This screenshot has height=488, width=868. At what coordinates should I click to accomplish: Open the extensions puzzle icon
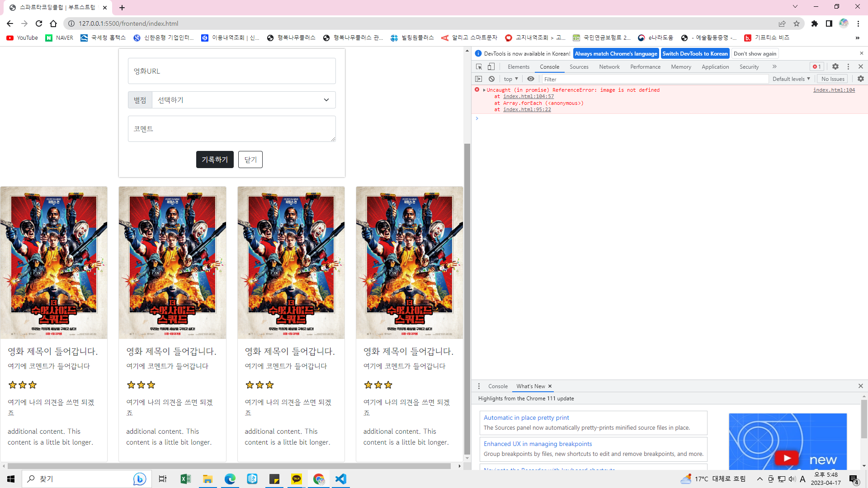coord(815,23)
